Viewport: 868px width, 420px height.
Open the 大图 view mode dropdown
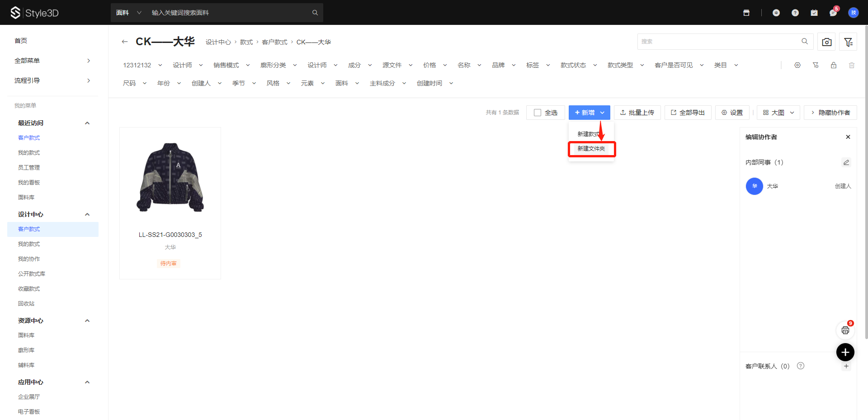(778, 113)
